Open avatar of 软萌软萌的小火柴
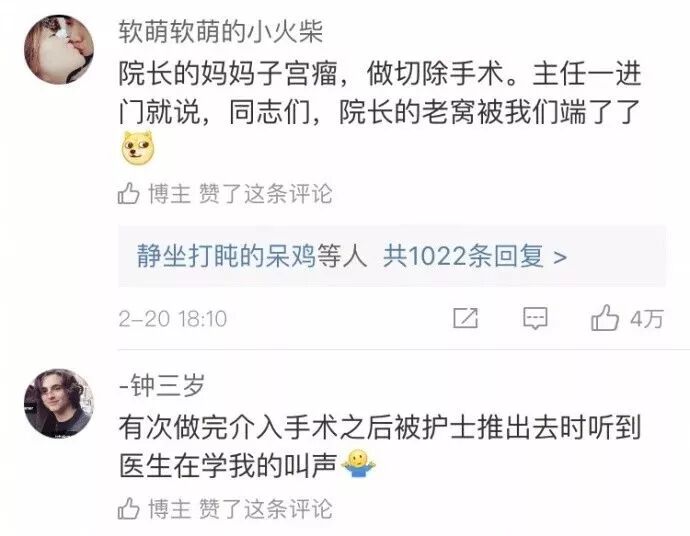690x536 pixels. pos(59,50)
